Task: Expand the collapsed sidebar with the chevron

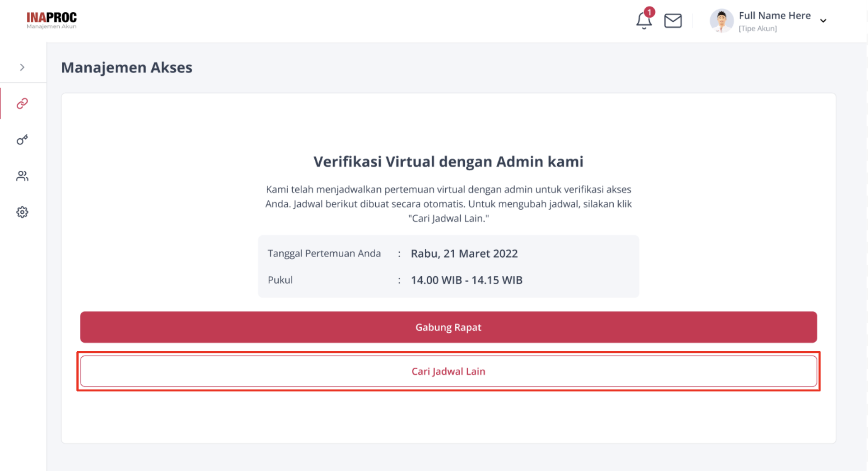Action: (x=21, y=66)
